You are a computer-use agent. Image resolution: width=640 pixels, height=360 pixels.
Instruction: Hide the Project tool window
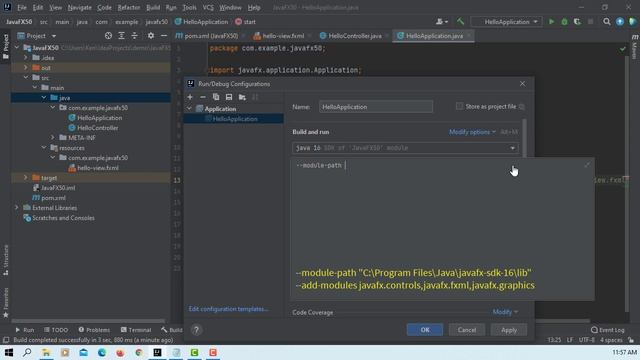click(164, 36)
